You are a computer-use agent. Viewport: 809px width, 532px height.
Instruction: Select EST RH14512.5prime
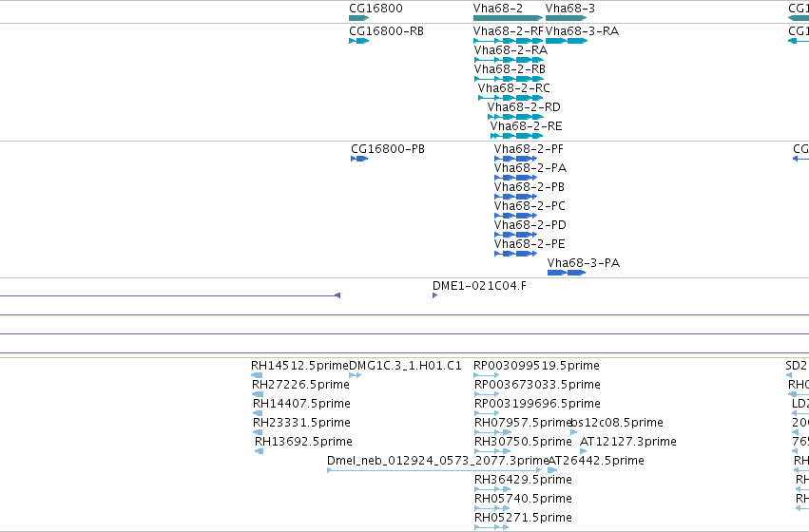257,375
